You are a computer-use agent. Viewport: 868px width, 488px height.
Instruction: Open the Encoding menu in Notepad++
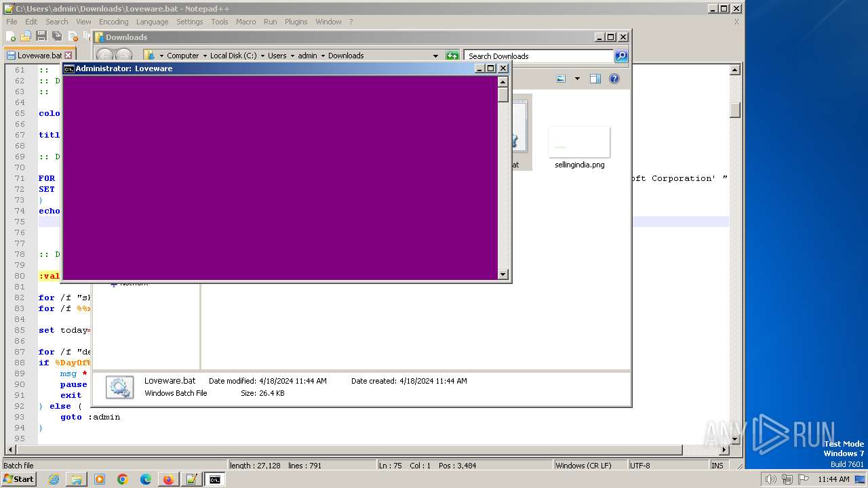pos(113,22)
